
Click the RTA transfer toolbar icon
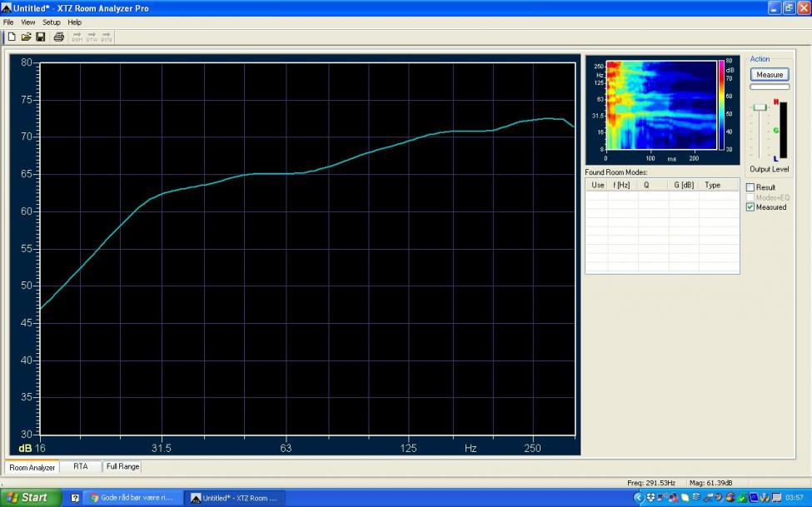(x=92, y=37)
